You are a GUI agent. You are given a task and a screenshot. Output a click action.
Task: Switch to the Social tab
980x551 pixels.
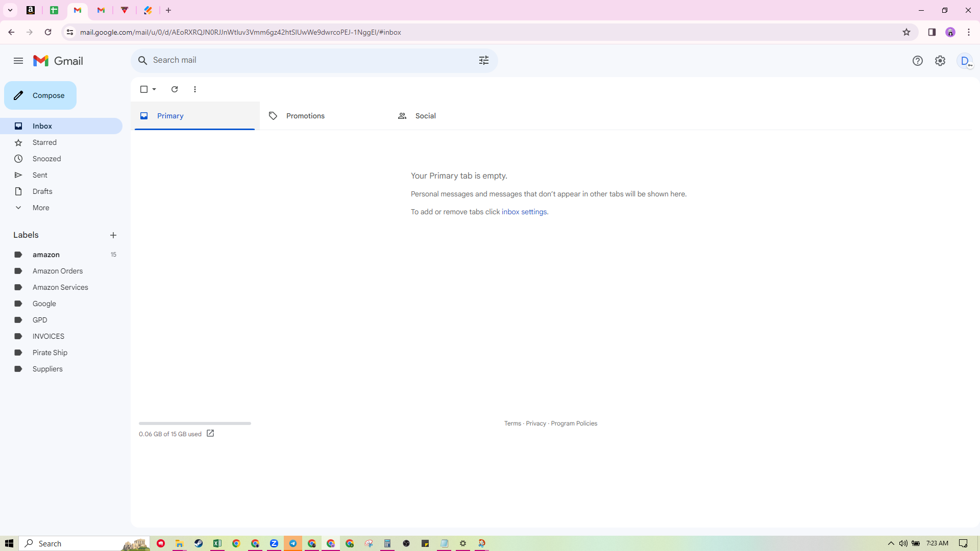click(453, 116)
